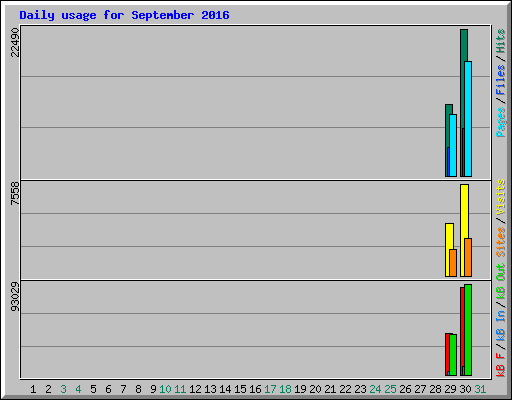512x400 pixels.
Task: Click day 15 on the x-axis
Action: pos(240,389)
